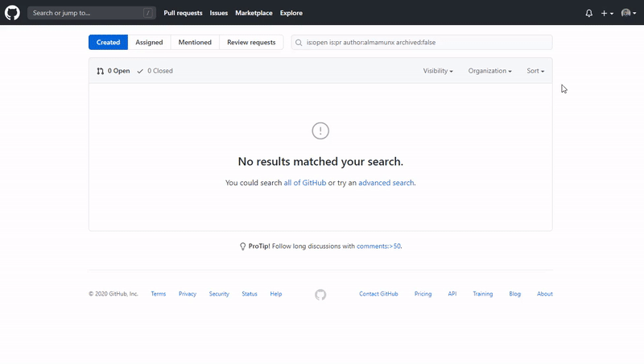This screenshot has height=364, width=644.
Task: Open the notifications bell
Action: [x=589, y=13]
